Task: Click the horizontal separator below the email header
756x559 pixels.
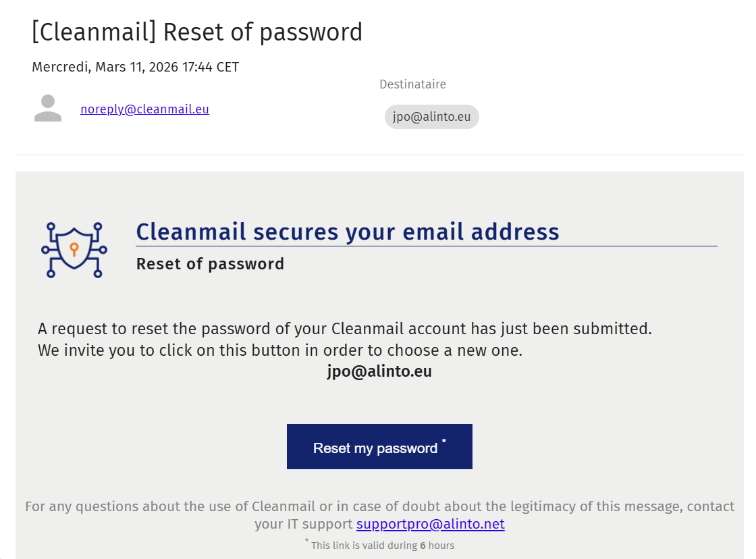Action: [x=379, y=155]
